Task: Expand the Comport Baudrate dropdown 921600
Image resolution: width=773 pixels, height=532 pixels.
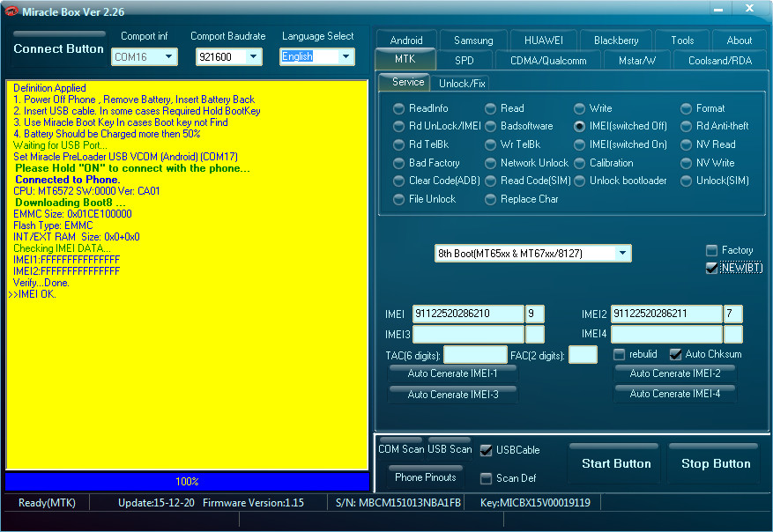Action: (x=229, y=57)
